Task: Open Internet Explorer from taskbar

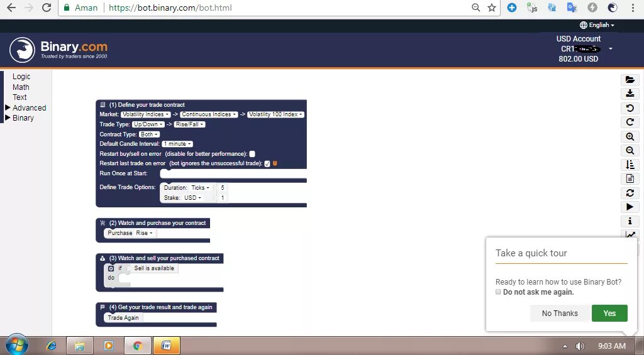Action: [52, 346]
